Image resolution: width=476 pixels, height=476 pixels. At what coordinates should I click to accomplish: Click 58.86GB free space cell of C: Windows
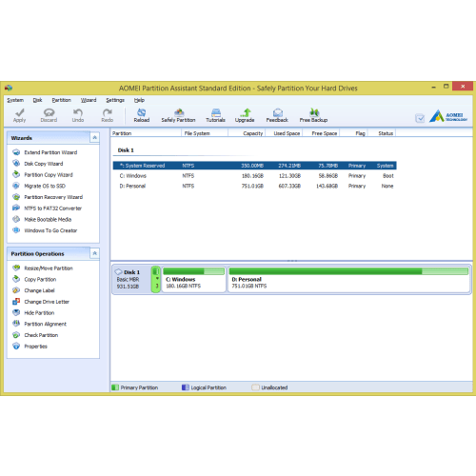click(x=328, y=176)
